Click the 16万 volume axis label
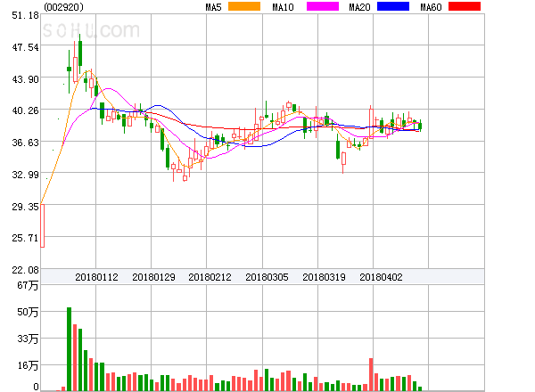This screenshot has width=535, height=392. (x=28, y=365)
